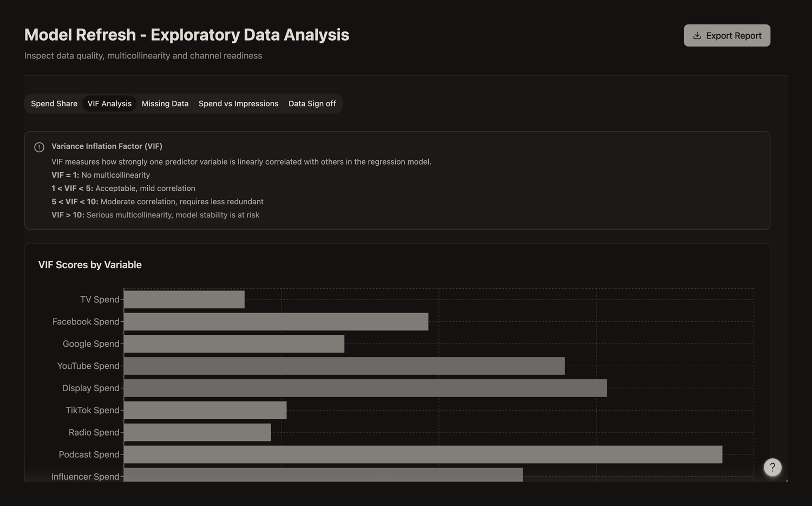The height and width of the screenshot is (506, 812).
Task: Click the 'Facebook Spend' axis label
Action: pos(86,322)
